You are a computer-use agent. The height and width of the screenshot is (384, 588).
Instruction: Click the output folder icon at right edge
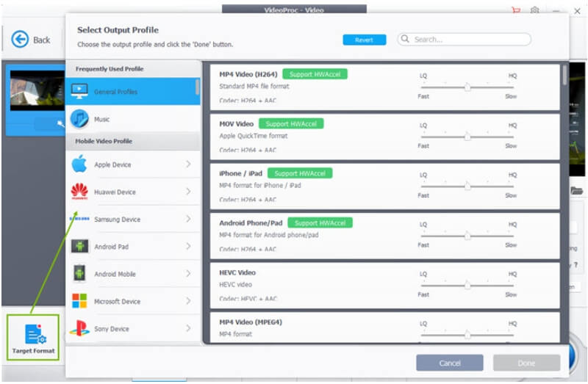tap(576, 191)
